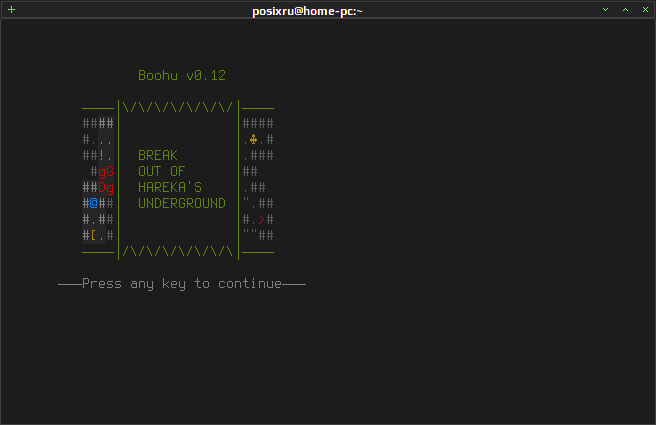This screenshot has height=425, width=656.
Task: Click the magenta > stairs symbol
Action: [x=261, y=219]
